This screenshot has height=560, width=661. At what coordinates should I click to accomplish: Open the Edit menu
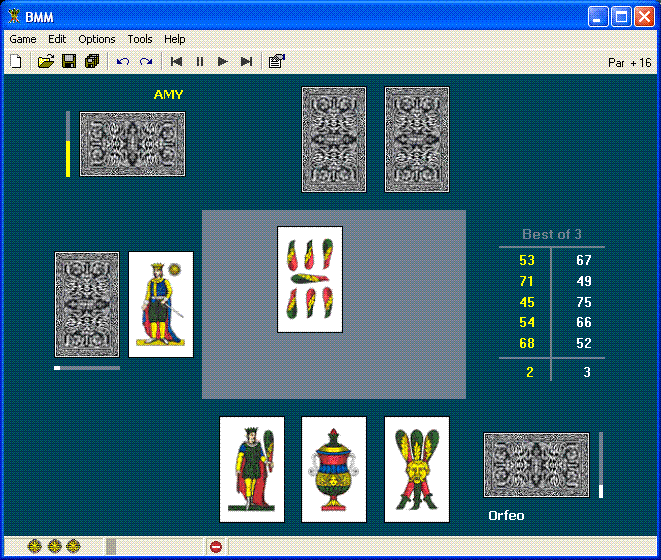pos(57,39)
